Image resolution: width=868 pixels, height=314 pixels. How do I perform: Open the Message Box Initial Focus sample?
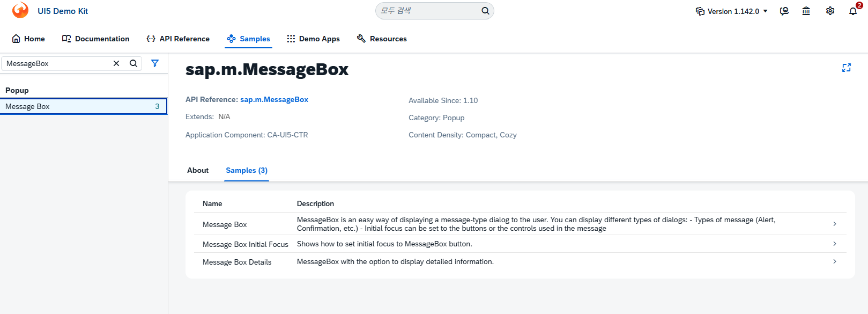click(520, 244)
